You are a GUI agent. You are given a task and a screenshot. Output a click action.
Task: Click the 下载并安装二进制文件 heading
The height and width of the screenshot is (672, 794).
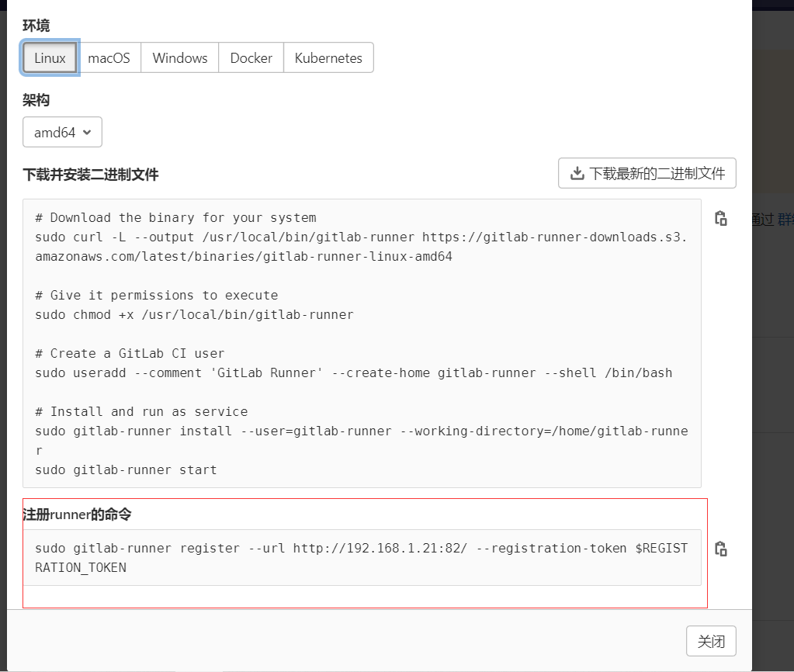91,175
